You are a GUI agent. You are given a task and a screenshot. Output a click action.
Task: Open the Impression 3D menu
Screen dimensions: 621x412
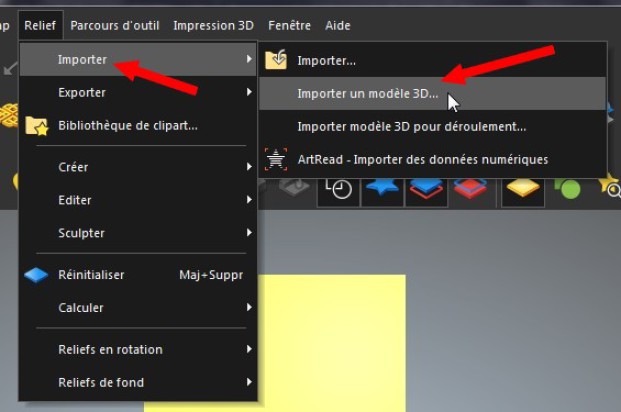tap(213, 26)
